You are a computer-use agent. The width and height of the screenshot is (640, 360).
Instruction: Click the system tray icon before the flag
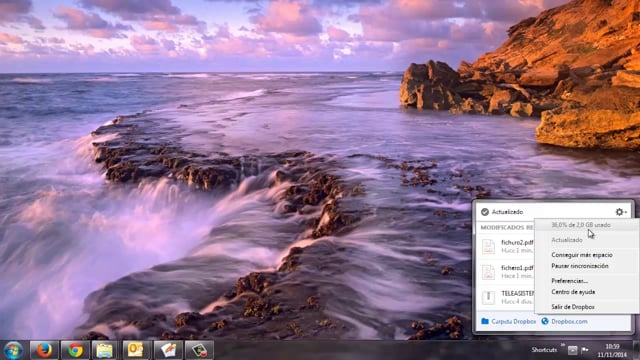pyautogui.click(x=573, y=350)
